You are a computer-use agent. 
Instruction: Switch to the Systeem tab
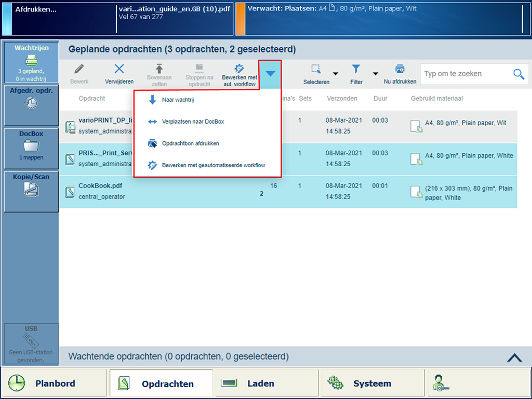[371, 383]
